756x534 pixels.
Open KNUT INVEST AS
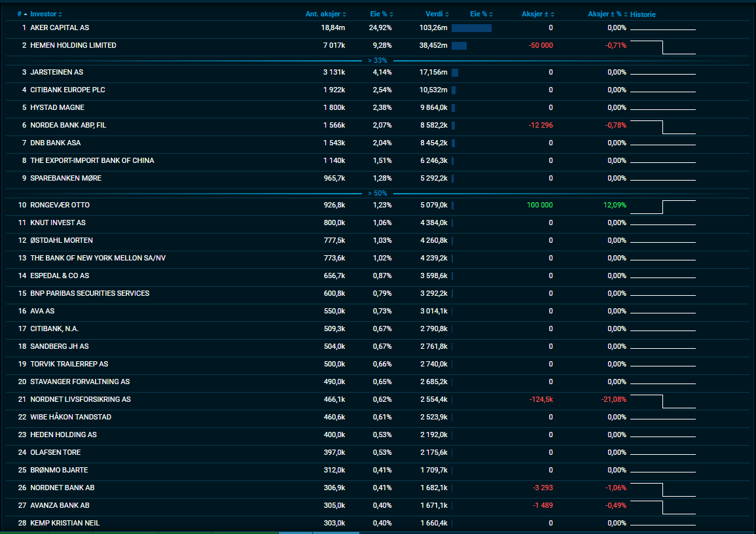point(58,222)
